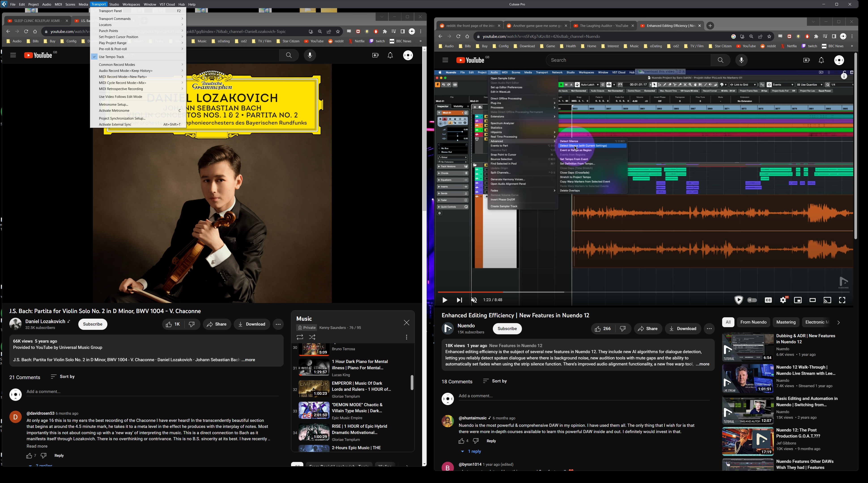
Task: Click the shuffle playlist icon
Action: point(312,337)
